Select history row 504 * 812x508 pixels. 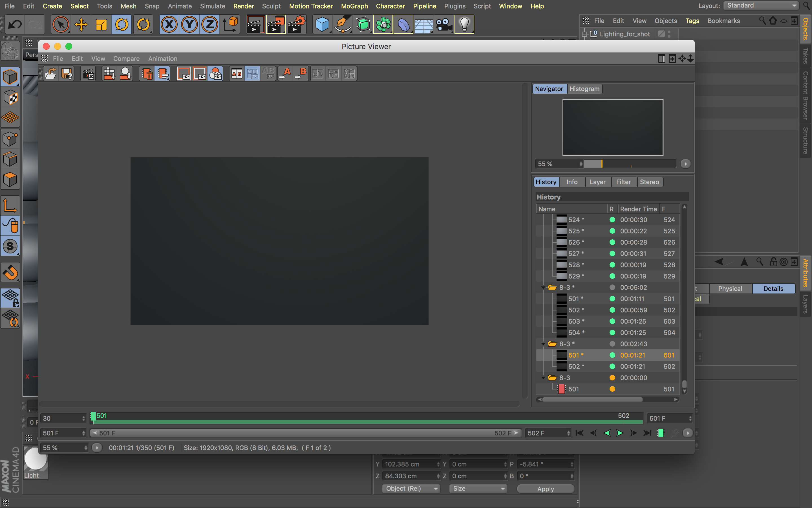608,333
